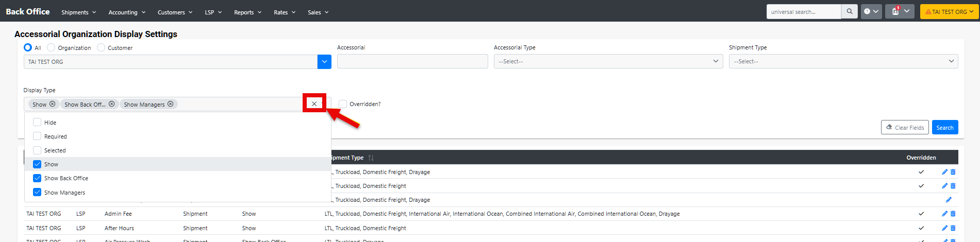This screenshot has width=980, height=242.
Task: Delete the After Hours row using trash icon
Action: coord(953,228)
